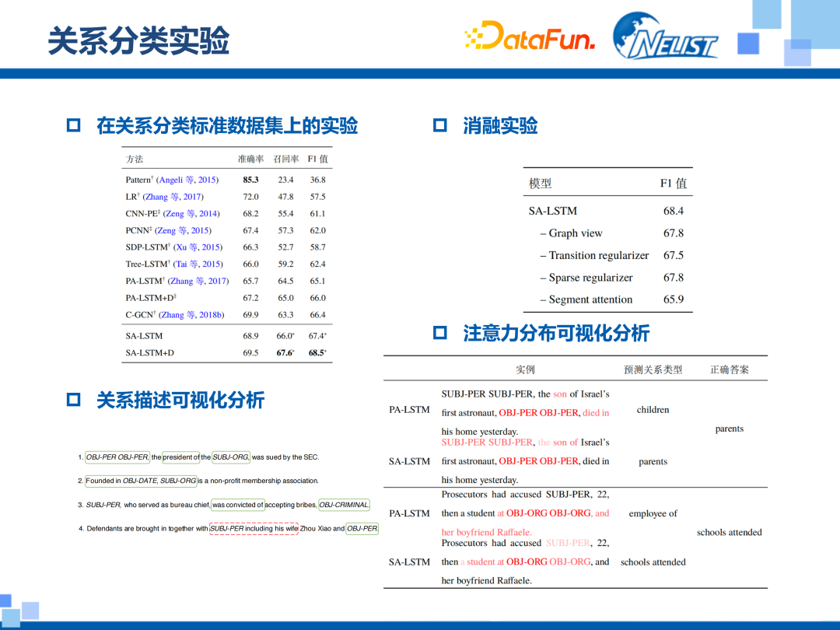This screenshot has width=840, height=630.
Task: Click column header 方法
Action: tap(135, 159)
